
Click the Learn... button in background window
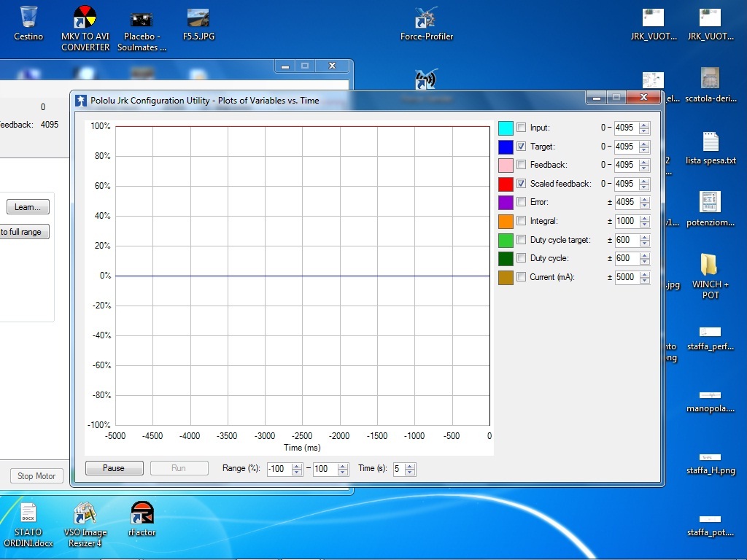click(x=28, y=207)
